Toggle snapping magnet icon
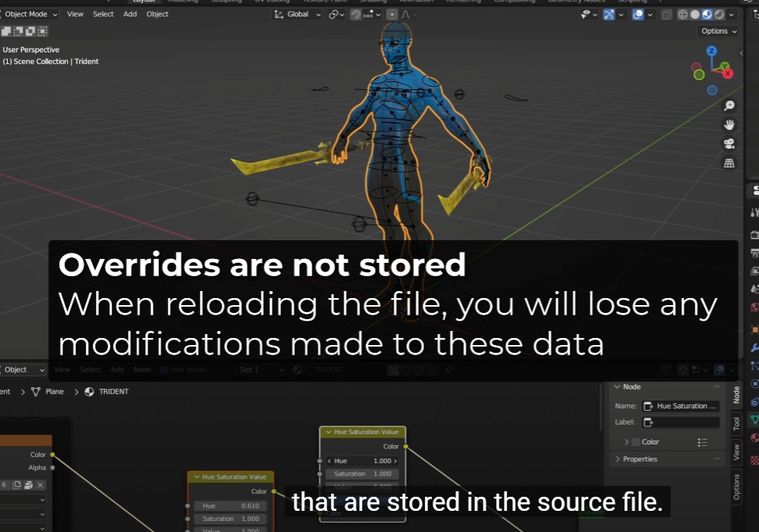The height and width of the screenshot is (532, 759). 356,15
